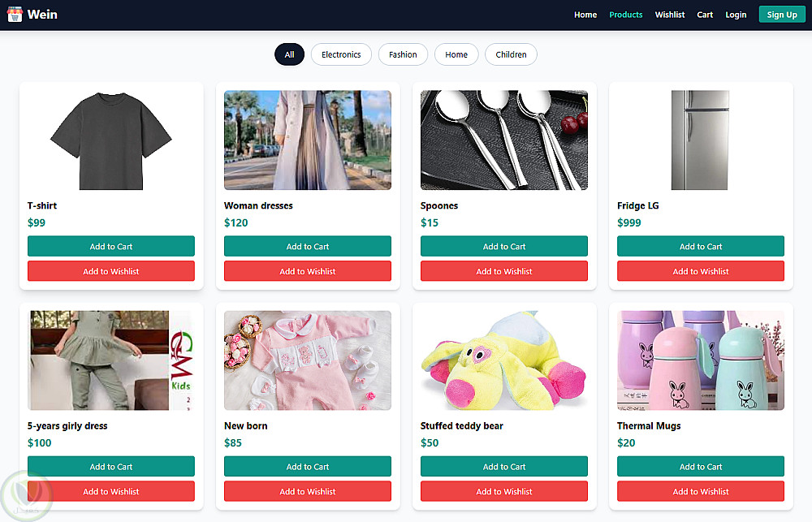Add Fridge LG to cart
Screen dimensions: 812x522
[701, 246]
